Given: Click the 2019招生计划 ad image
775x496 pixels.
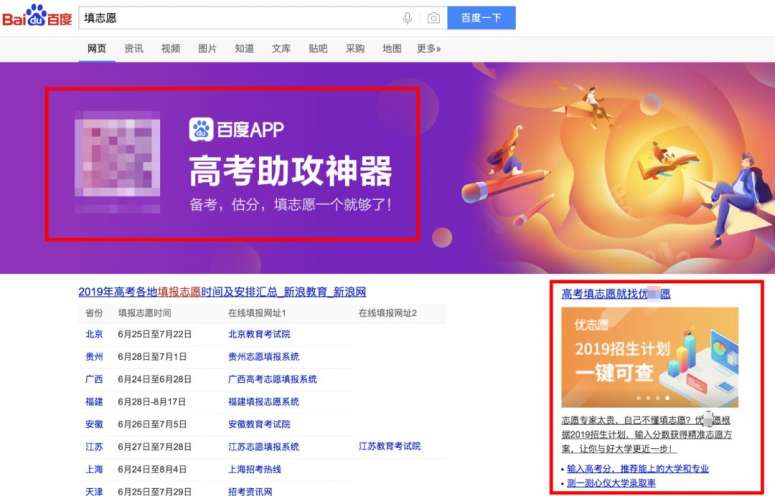Looking at the screenshot, I should (650, 357).
